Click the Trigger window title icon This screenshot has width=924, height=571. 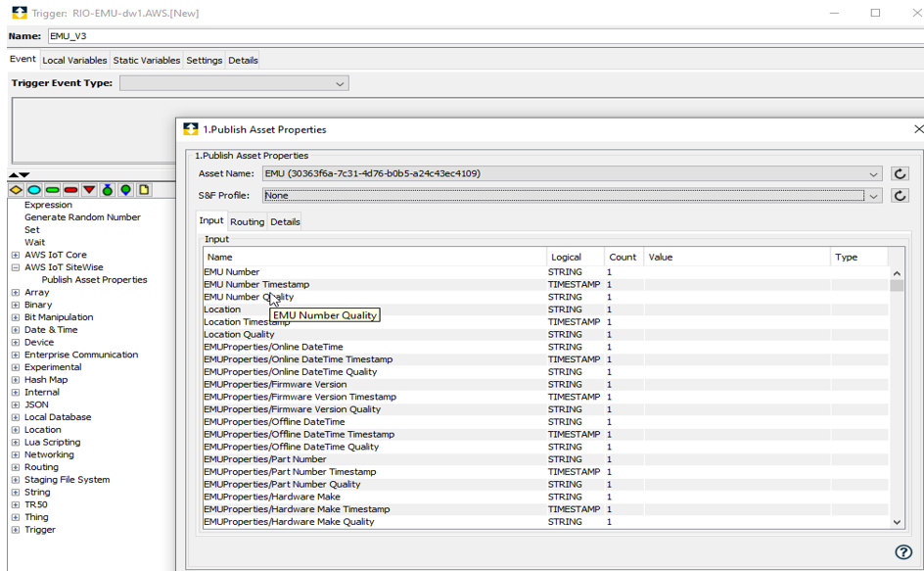20,13
